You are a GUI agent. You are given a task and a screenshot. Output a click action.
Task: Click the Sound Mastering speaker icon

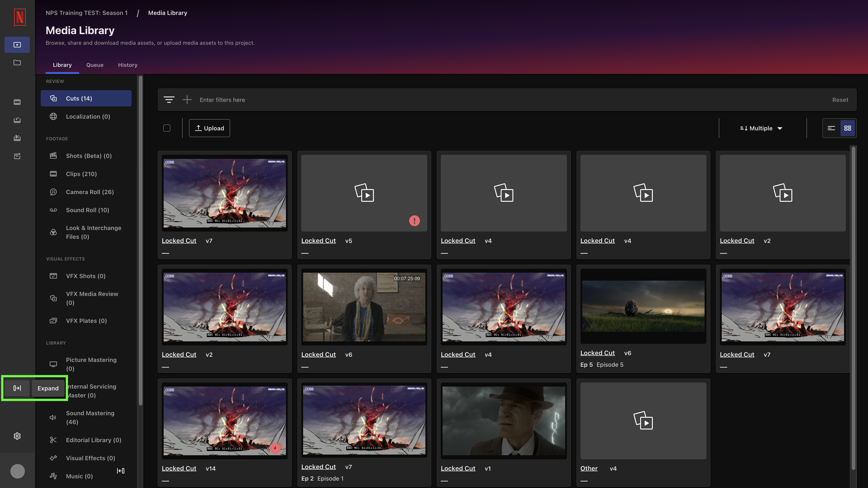coord(53,418)
